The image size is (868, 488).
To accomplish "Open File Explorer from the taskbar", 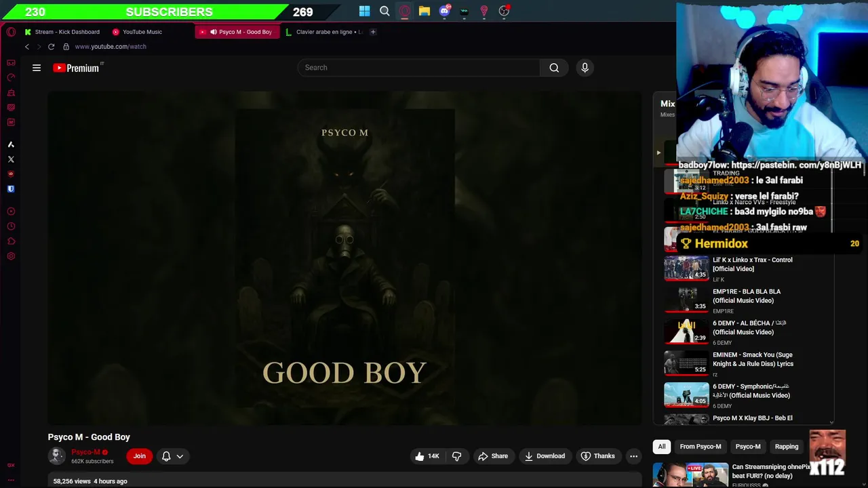I will click(x=425, y=11).
